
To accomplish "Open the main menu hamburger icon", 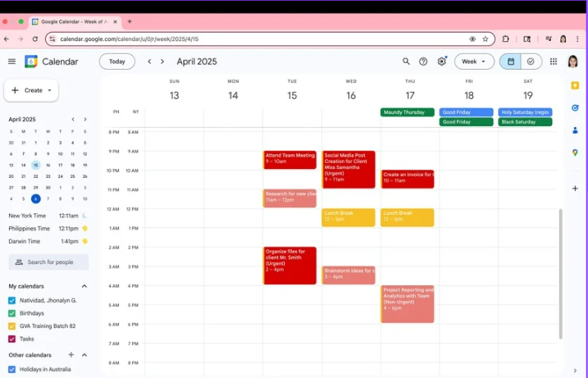I will click(x=11, y=61).
